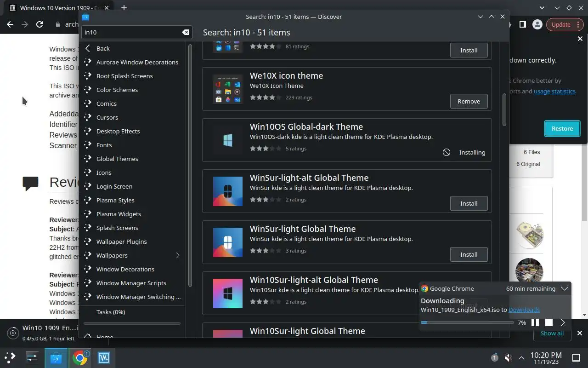The image size is (588, 368).
Task: Select the Icons category
Action: (x=132, y=172)
